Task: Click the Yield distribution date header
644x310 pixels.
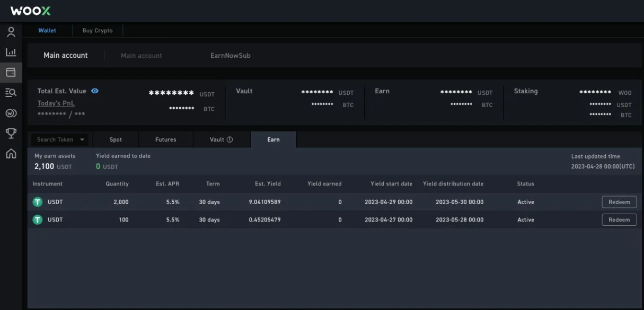Action: coord(453,184)
